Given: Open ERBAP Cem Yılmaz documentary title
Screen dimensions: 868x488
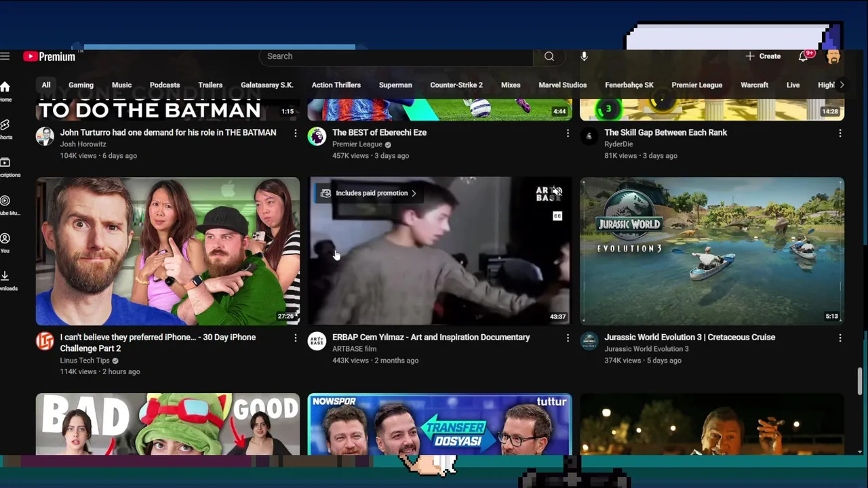Looking at the screenshot, I should pos(431,337).
